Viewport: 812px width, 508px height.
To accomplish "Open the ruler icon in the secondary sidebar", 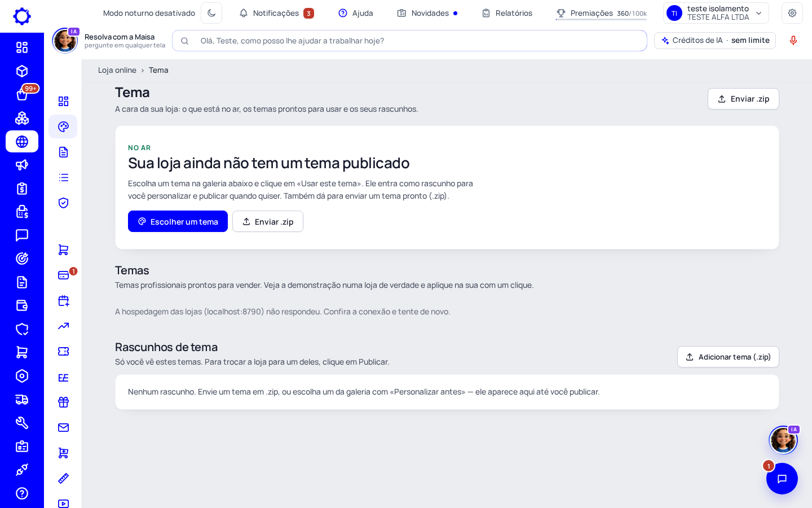I will tap(63, 478).
